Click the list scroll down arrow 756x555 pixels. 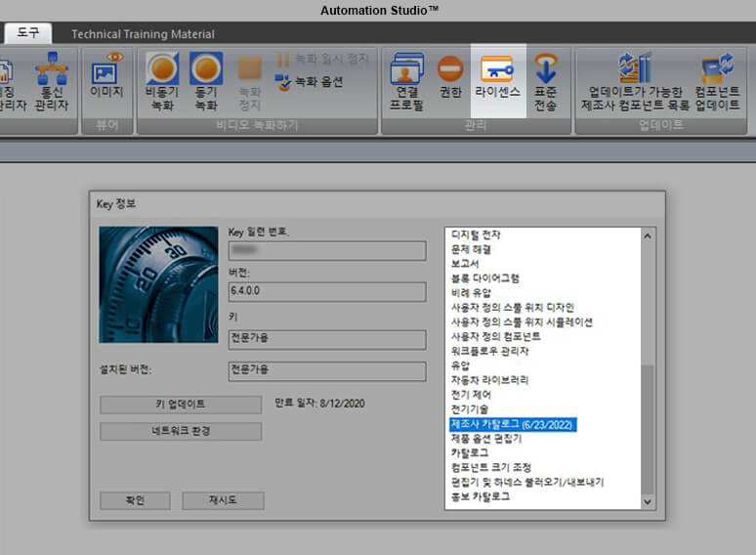pyautogui.click(x=648, y=502)
